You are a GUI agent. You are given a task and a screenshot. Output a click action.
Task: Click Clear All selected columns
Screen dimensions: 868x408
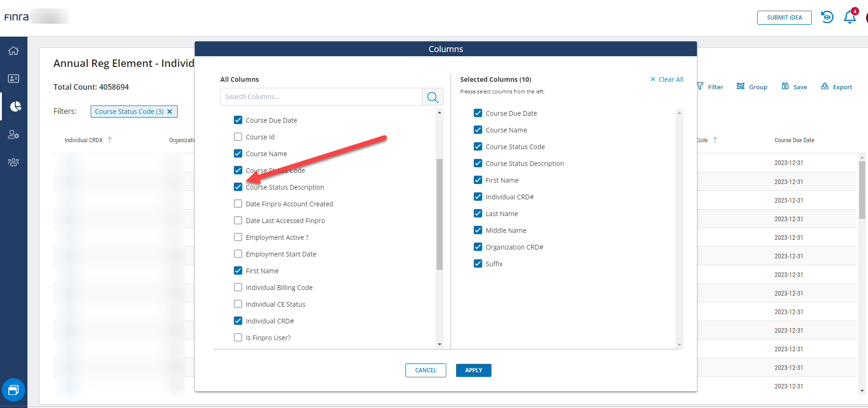click(667, 79)
